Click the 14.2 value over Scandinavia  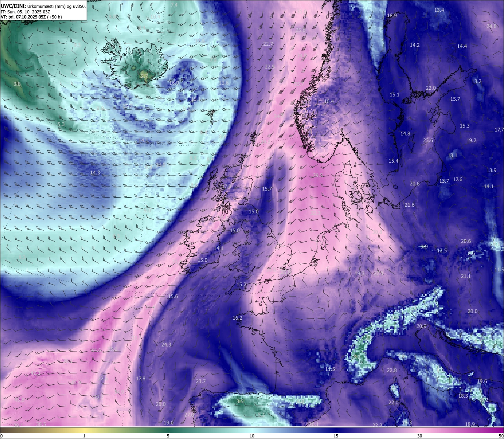(x=415, y=45)
